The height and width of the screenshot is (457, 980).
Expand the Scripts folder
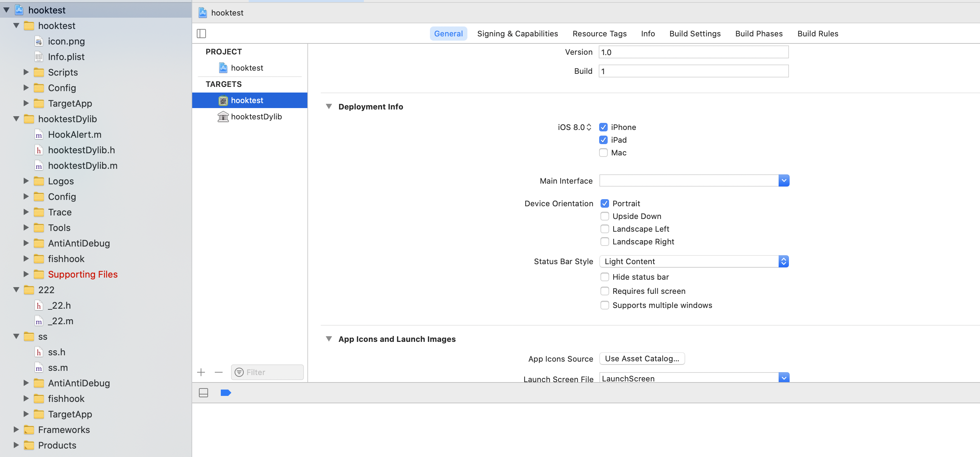point(26,72)
